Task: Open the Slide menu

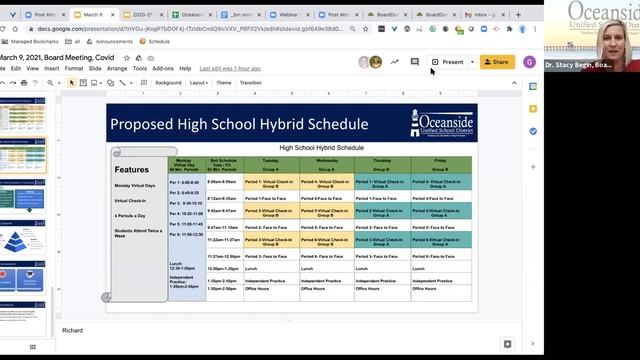Action: 95,69
